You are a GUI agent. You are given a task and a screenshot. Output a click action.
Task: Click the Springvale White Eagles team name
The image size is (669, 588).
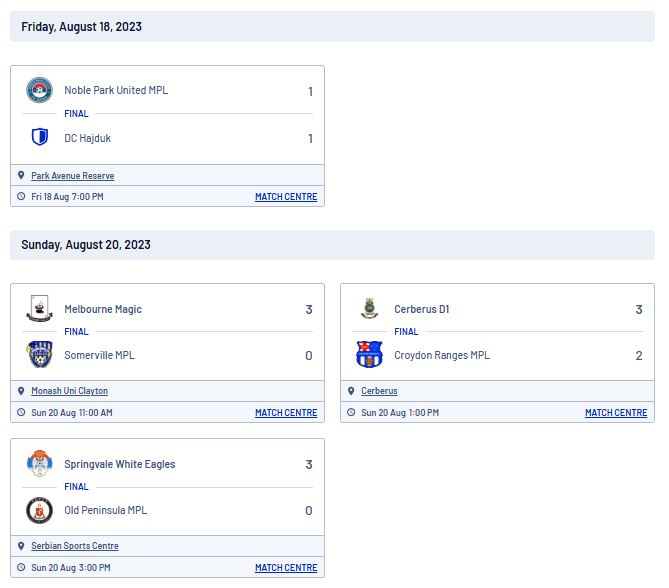pyautogui.click(x=119, y=464)
